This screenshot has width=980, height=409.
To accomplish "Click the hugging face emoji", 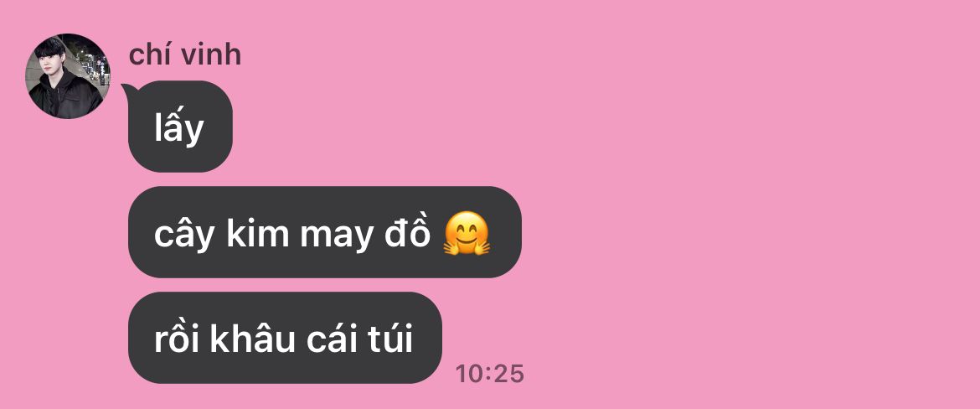I will (x=467, y=235).
